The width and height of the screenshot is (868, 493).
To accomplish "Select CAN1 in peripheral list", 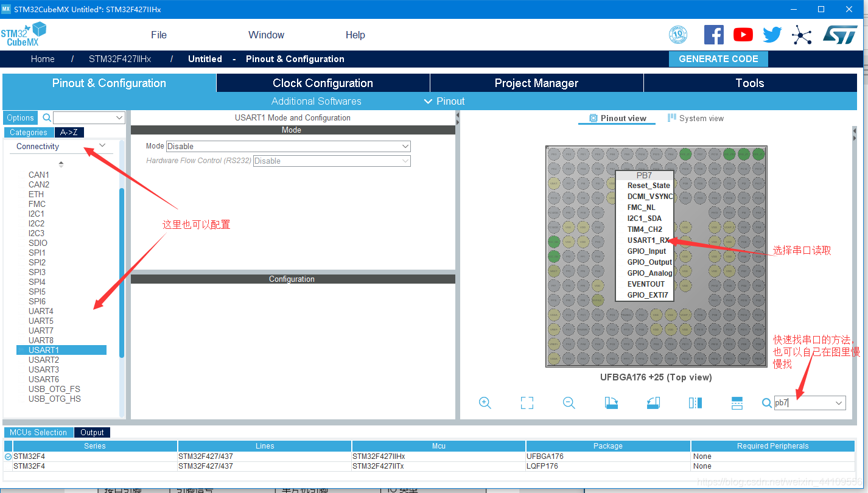I will (39, 175).
